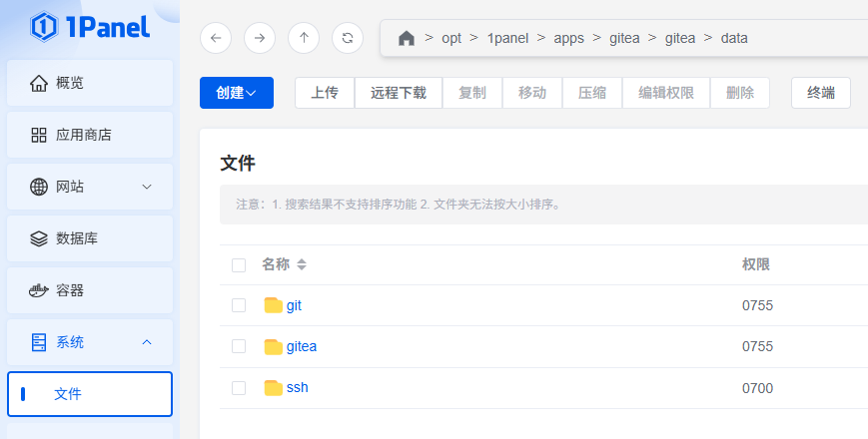Click the 移动 button
The image size is (868, 439).
pyautogui.click(x=532, y=93)
